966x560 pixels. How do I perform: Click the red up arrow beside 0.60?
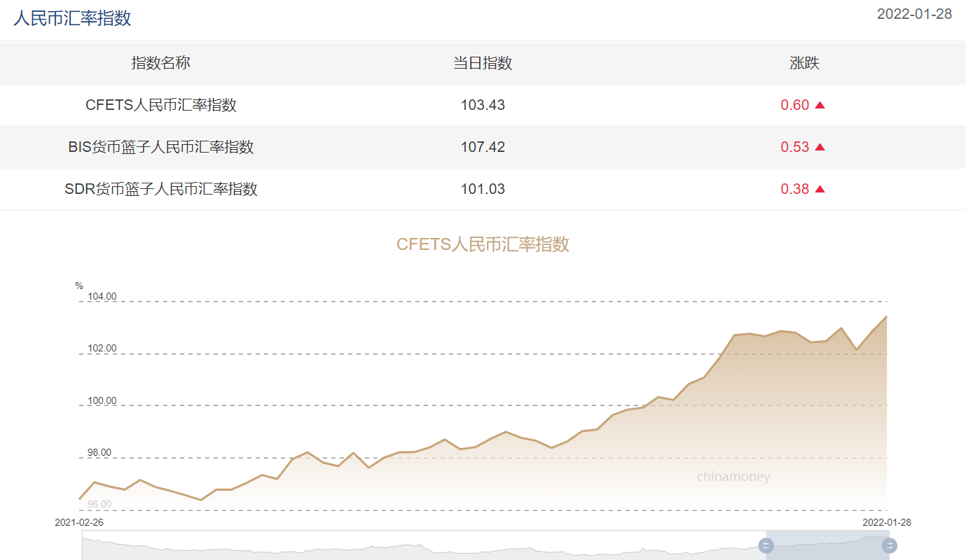(x=820, y=106)
